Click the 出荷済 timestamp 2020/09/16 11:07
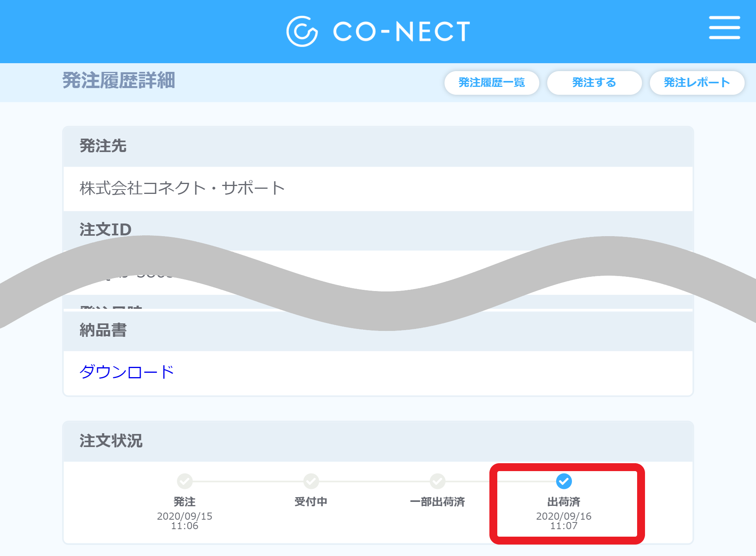 click(564, 521)
